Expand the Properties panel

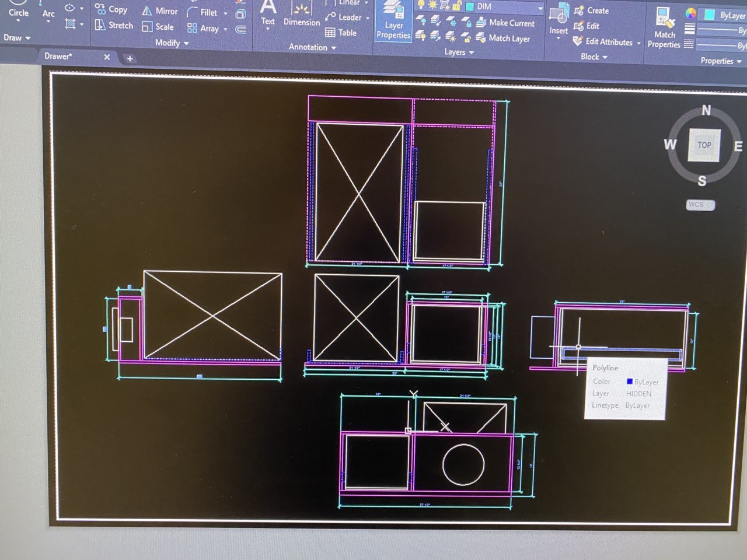click(721, 61)
